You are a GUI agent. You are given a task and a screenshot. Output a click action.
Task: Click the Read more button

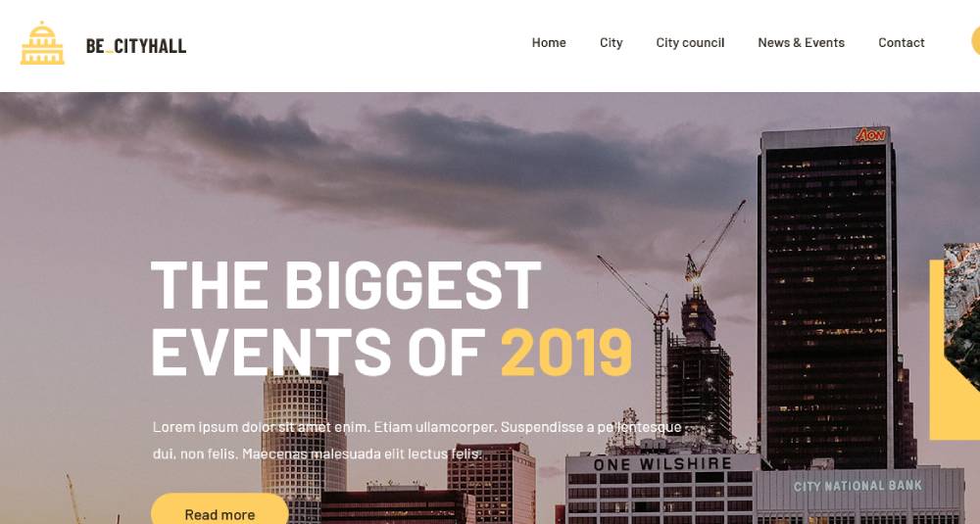coord(220,511)
